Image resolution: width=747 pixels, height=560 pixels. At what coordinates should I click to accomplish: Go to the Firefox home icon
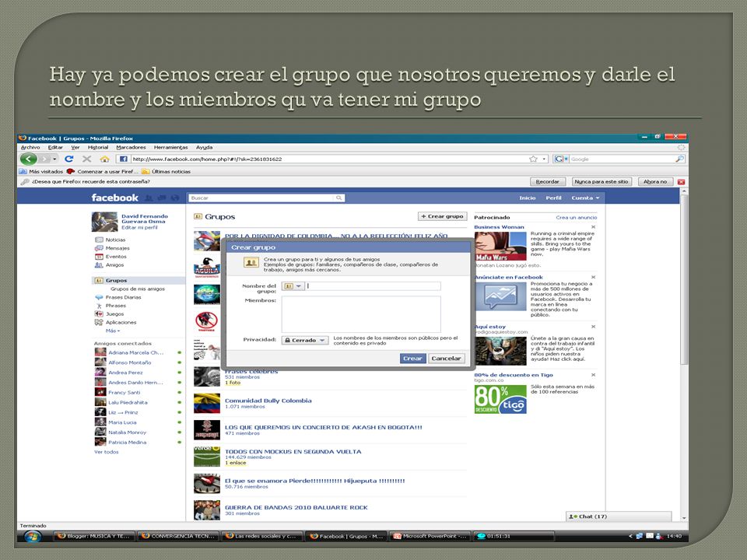point(104,159)
